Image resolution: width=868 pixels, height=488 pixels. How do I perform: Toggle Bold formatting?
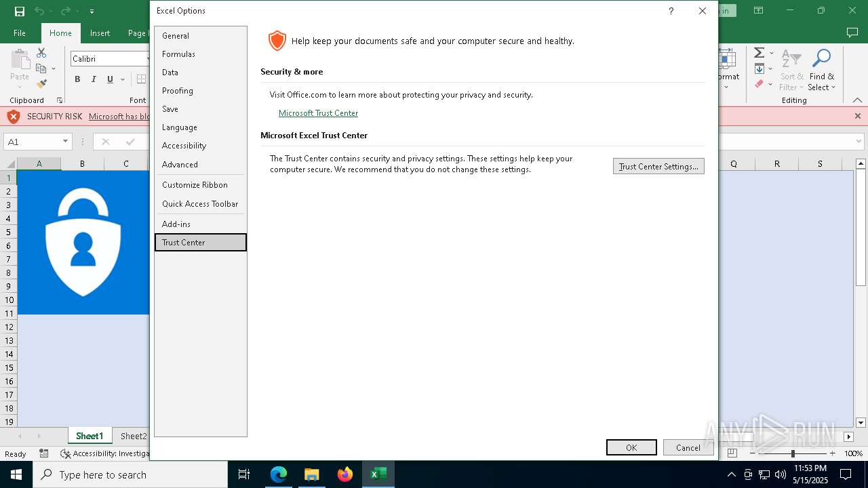click(77, 79)
